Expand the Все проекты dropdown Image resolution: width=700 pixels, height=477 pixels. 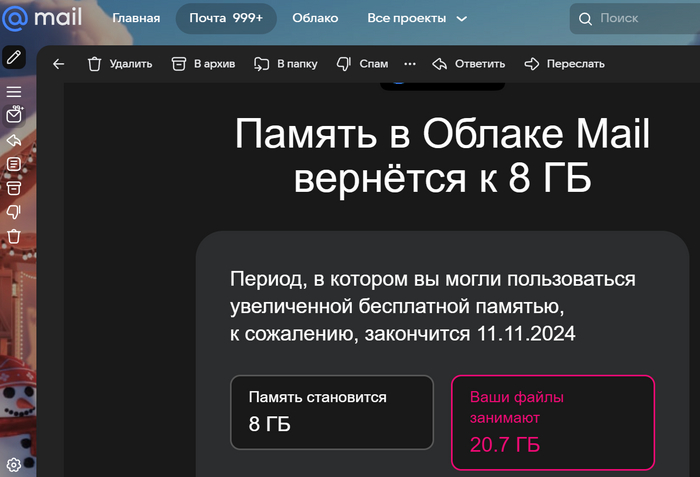tap(417, 18)
